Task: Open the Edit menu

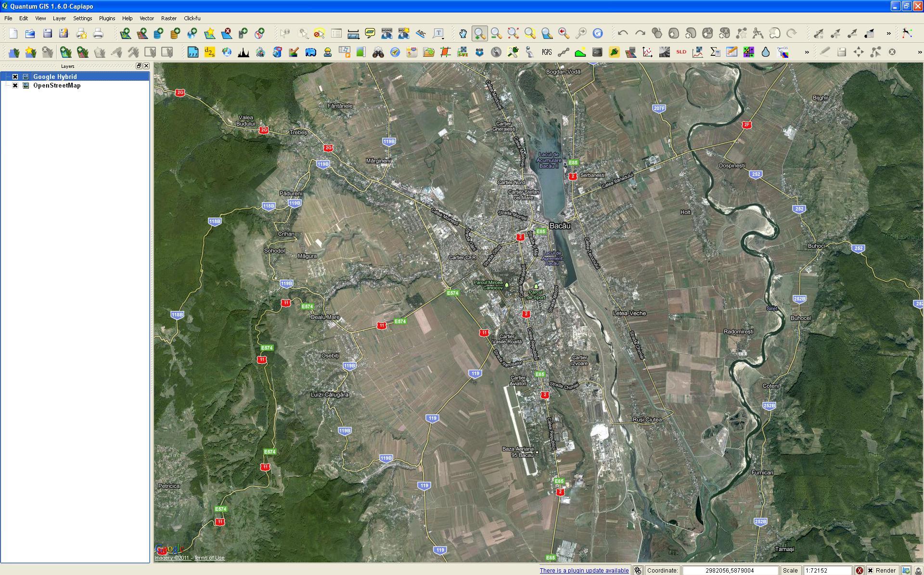Action: [23, 18]
